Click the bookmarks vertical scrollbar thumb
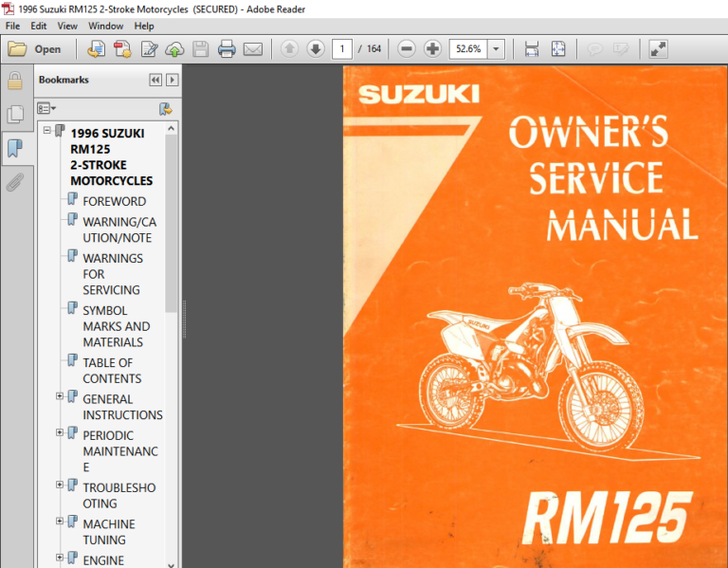Viewport: 728px width, 568px height. pos(171,224)
